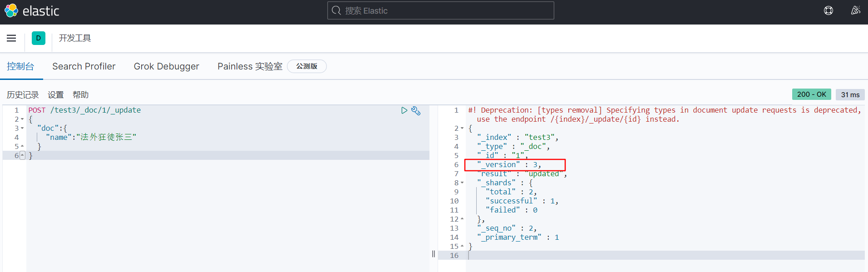Switch to the Search Profiler tab
Screen dimensions: 868x272
[x=84, y=66]
